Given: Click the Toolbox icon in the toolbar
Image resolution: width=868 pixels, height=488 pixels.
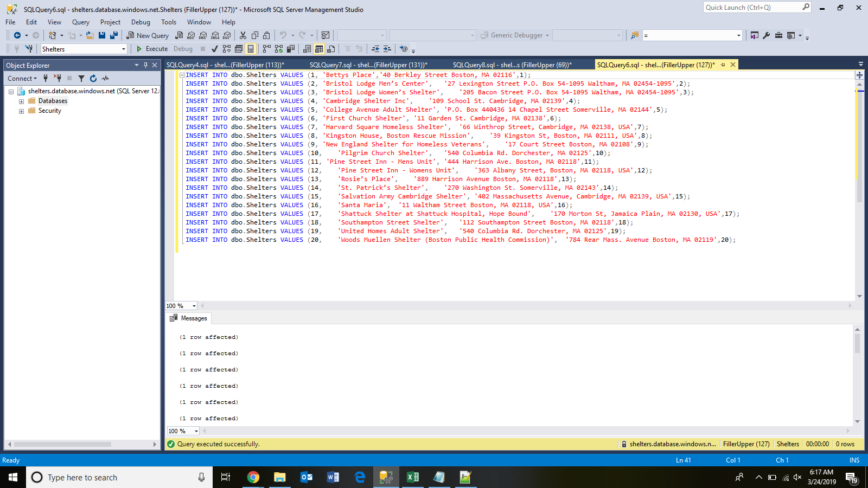Looking at the screenshot, I should click(x=778, y=35).
